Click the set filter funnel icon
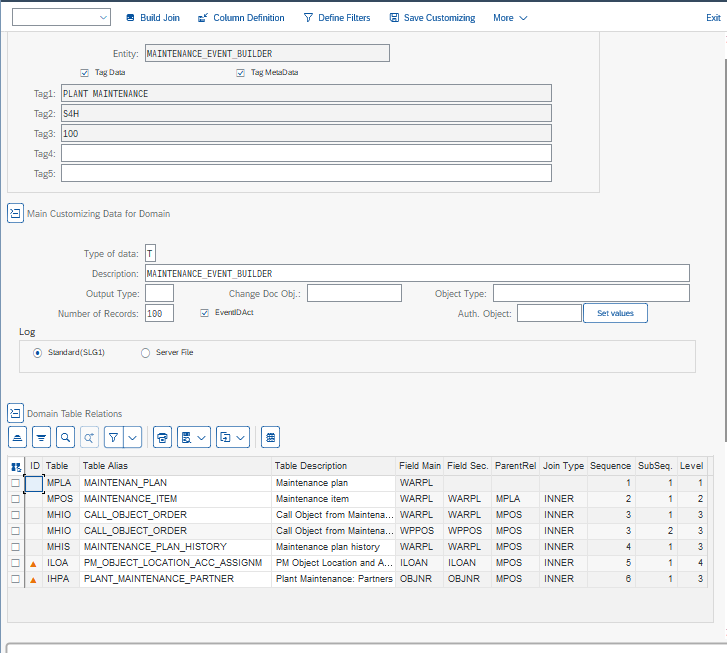Viewport: 727px width, 653px height. coord(114,437)
